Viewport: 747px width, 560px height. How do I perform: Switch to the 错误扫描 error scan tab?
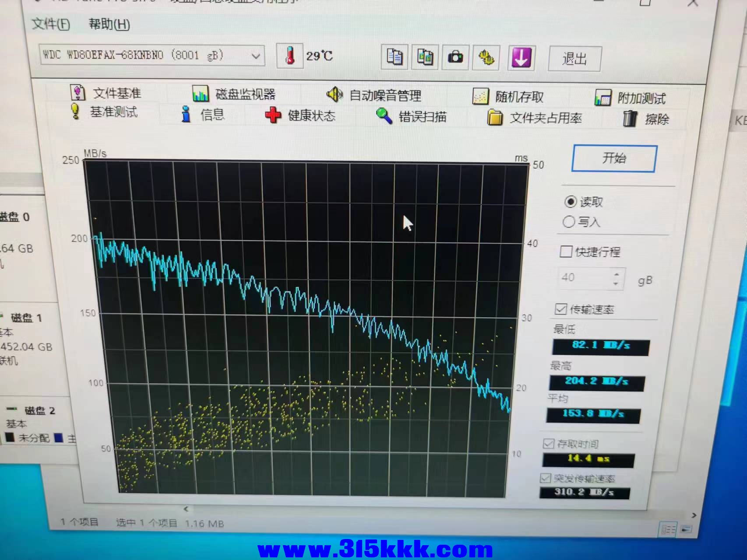point(412,117)
